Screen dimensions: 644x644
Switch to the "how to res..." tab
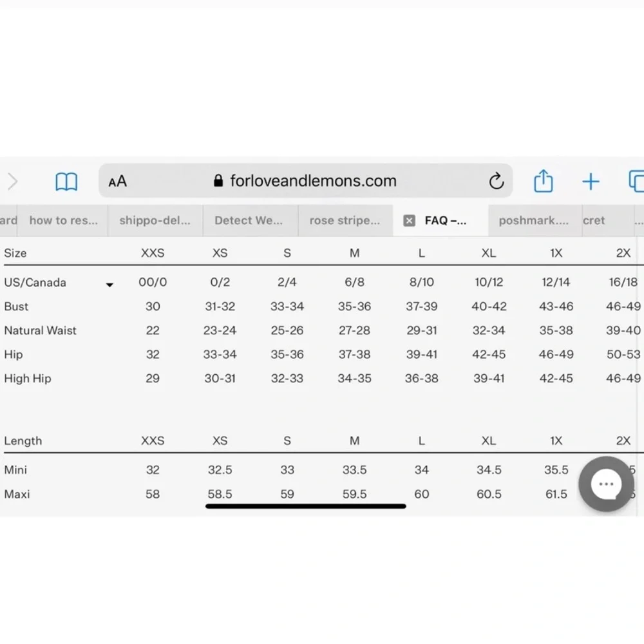coord(63,220)
